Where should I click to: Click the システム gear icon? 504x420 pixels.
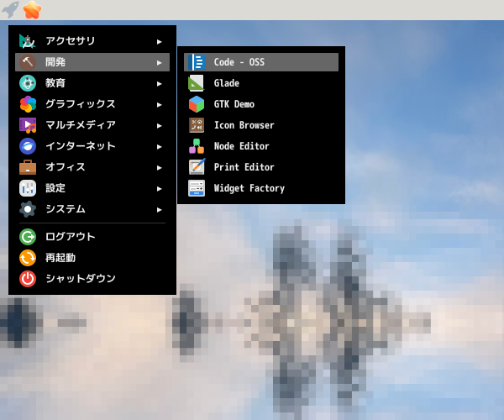pyautogui.click(x=28, y=209)
